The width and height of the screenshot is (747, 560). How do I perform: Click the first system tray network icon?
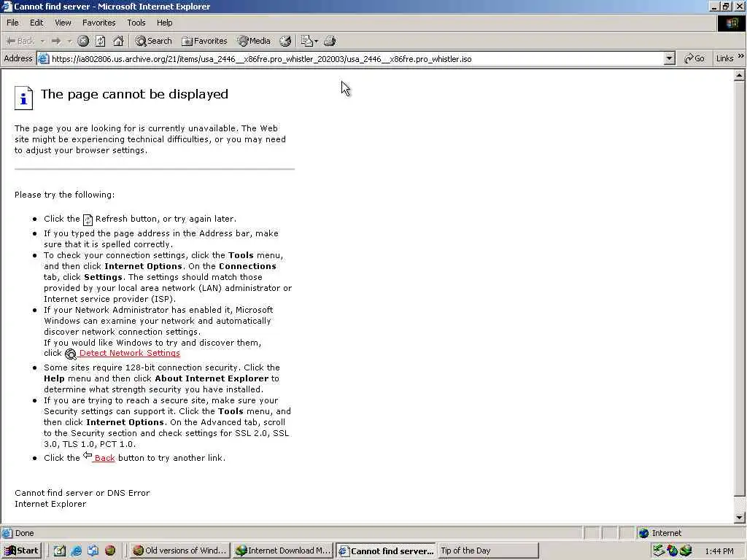coord(659,551)
